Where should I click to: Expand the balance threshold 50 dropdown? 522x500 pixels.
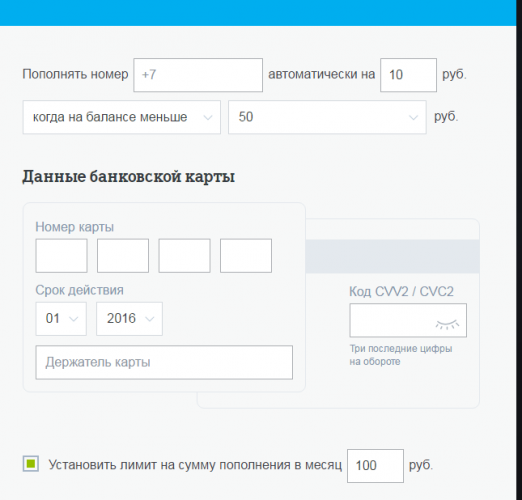point(327,117)
